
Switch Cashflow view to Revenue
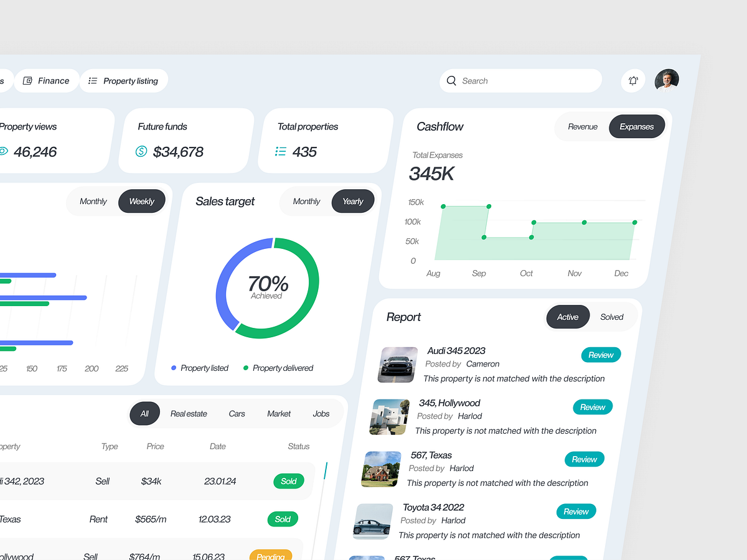click(583, 126)
